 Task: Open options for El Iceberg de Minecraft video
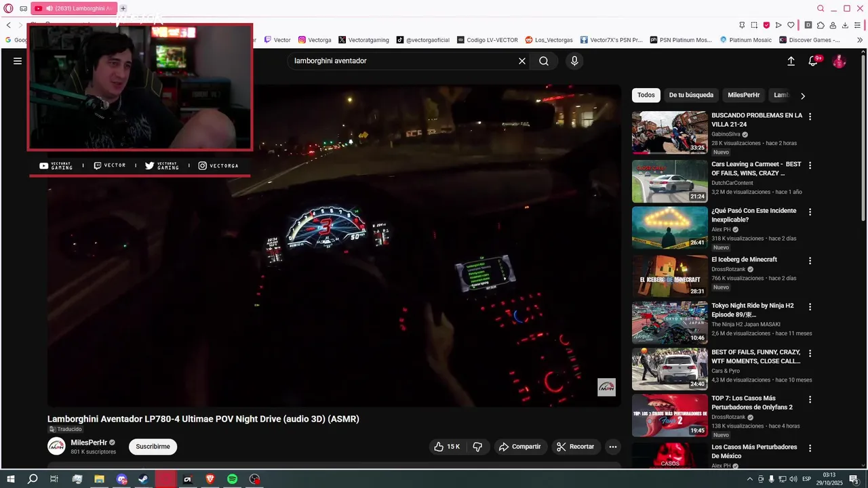pyautogui.click(x=810, y=260)
